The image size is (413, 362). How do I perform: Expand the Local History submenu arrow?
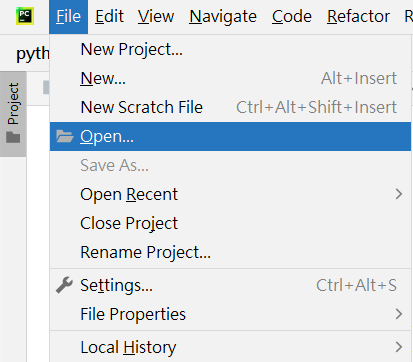click(x=399, y=347)
